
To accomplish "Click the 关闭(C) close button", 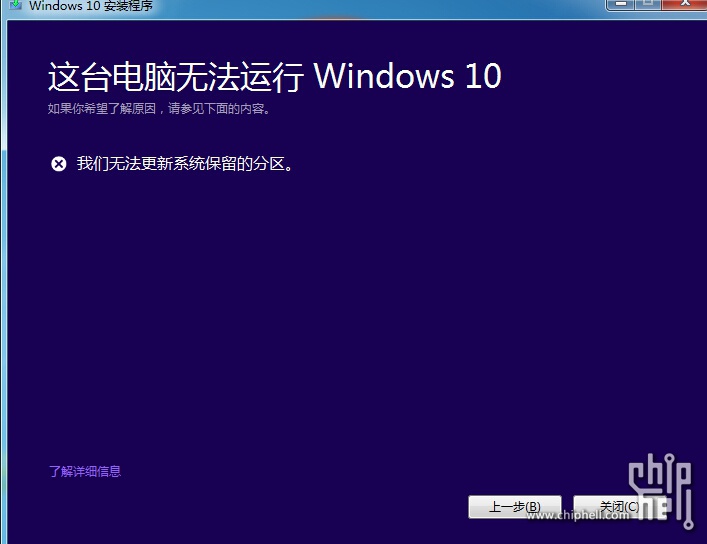I will pos(620,507).
